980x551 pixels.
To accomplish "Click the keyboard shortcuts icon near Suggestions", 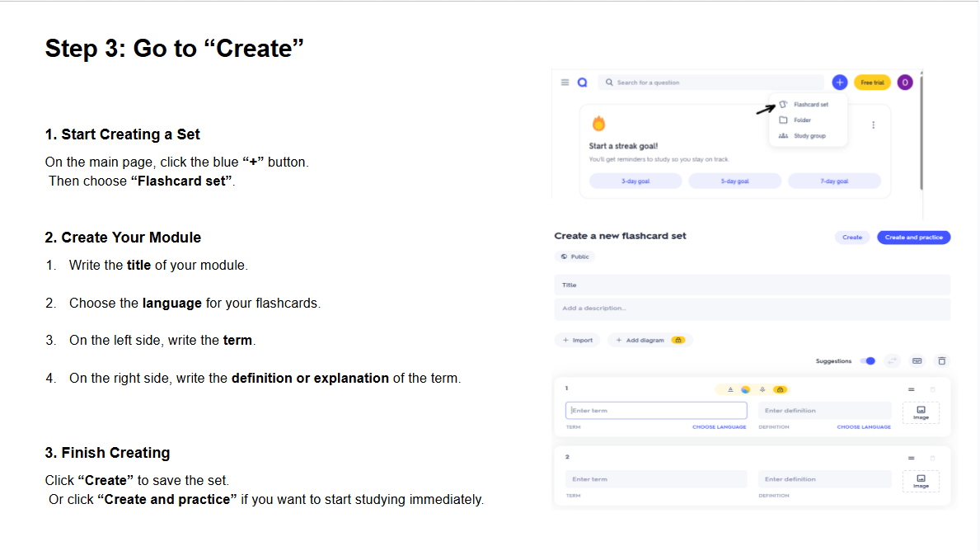I will 917,361.
